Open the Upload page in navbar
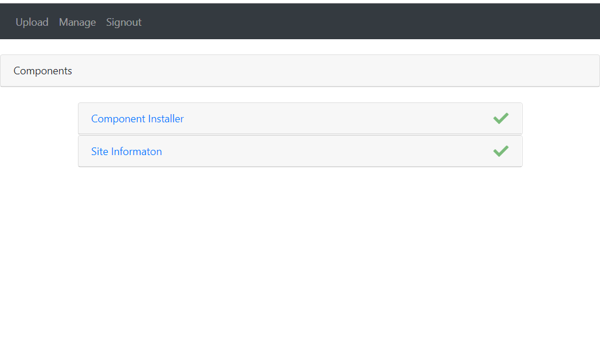The width and height of the screenshot is (600, 364). coord(32,22)
